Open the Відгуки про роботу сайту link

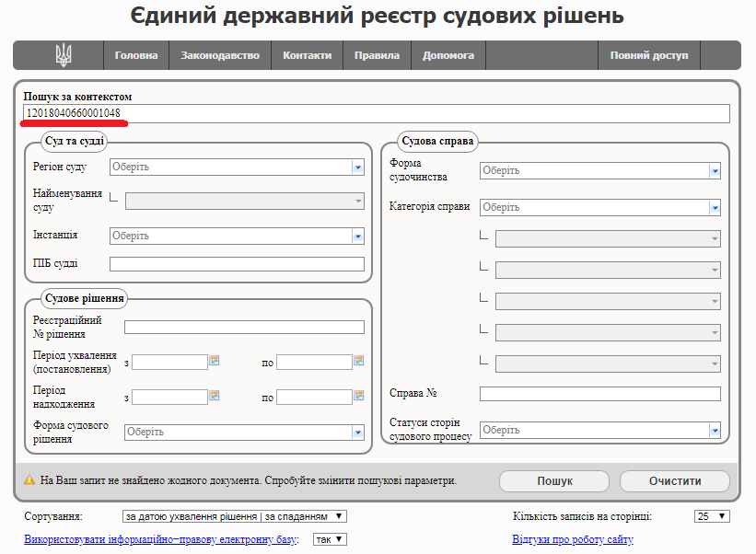[x=573, y=539]
